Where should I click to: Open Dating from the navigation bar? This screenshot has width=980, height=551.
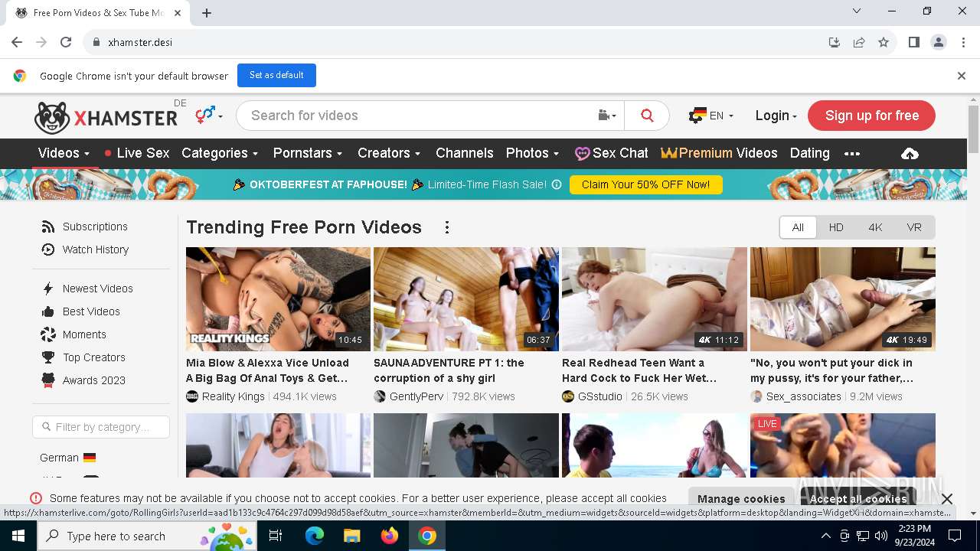[x=809, y=153]
